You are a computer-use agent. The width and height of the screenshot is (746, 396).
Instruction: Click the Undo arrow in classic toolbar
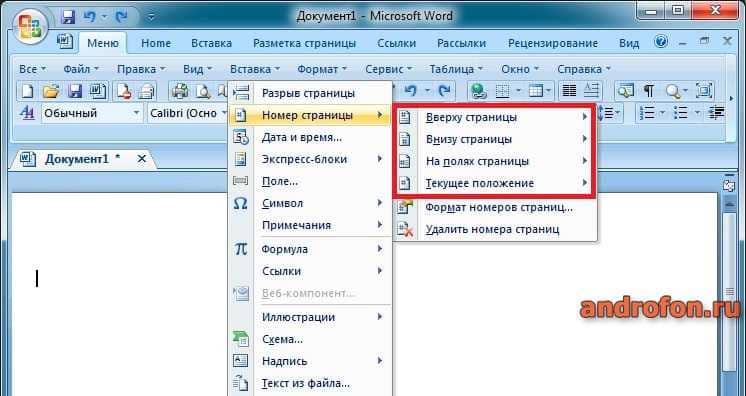tap(411, 90)
